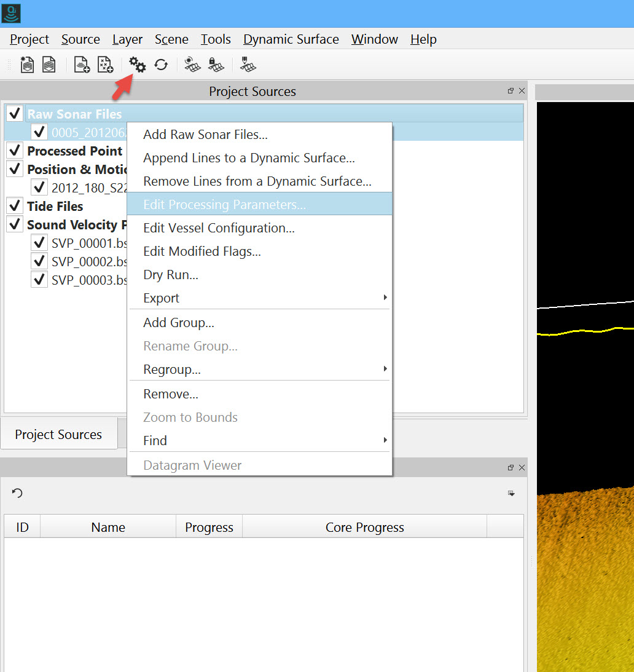Select Edit Processing Parameters from context menu
The height and width of the screenshot is (672, 634).
[224, 205]
